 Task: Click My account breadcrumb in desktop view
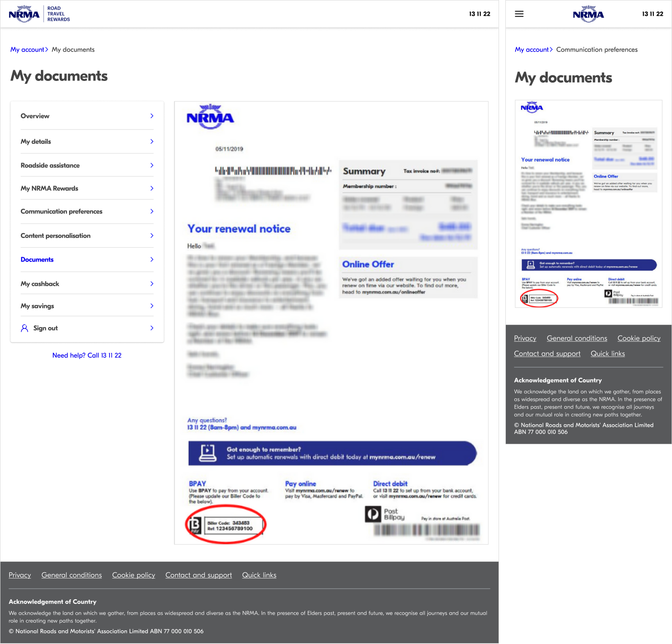(x=27, y=49)
